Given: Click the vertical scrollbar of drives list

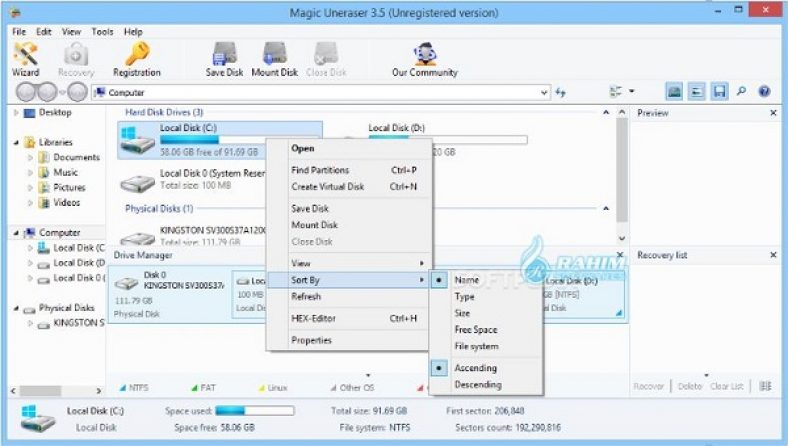Looking at the screenshot, I should (x=622, y=170).
